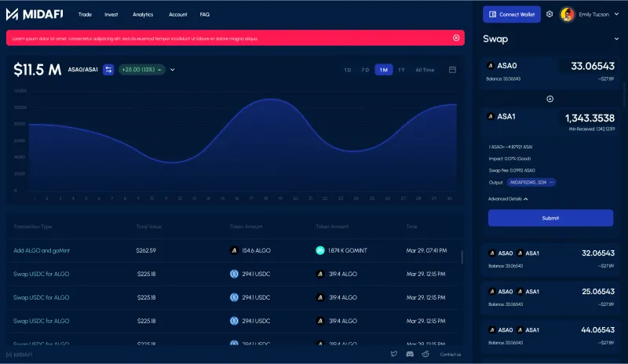This screenshot has width=628, height=364.
Task: Expand the Emily Tucson account dropdown
Action: 616,14
